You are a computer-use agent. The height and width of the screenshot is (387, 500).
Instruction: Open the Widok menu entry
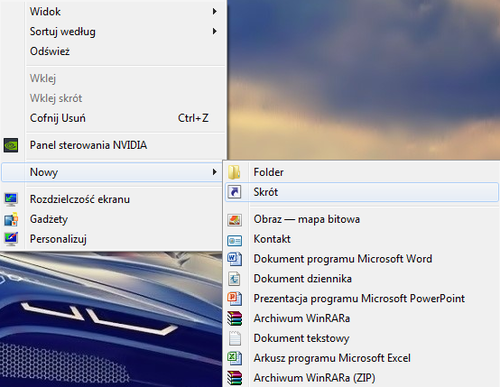[x=114, y=12]
